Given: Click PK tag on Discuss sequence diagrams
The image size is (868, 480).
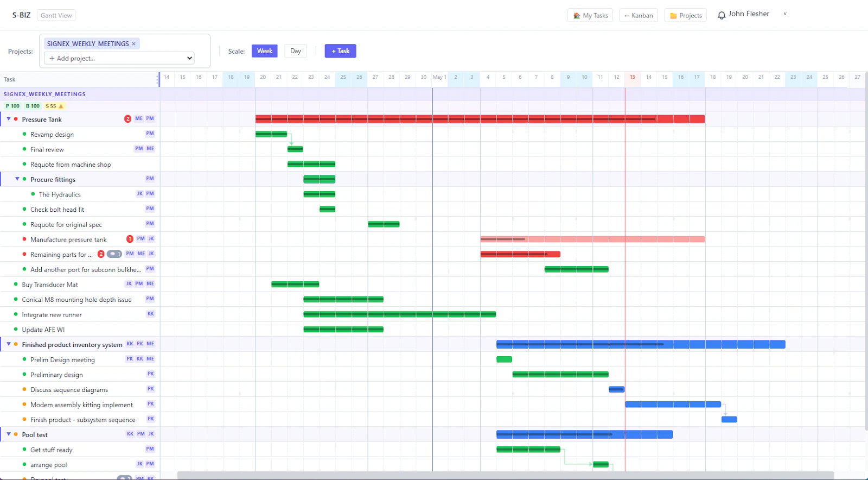Looking at the screenshot, I should 151,389.
